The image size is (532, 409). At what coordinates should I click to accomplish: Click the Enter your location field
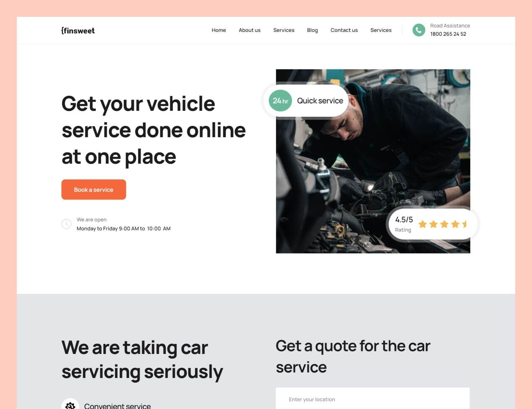tap(373, 399)
